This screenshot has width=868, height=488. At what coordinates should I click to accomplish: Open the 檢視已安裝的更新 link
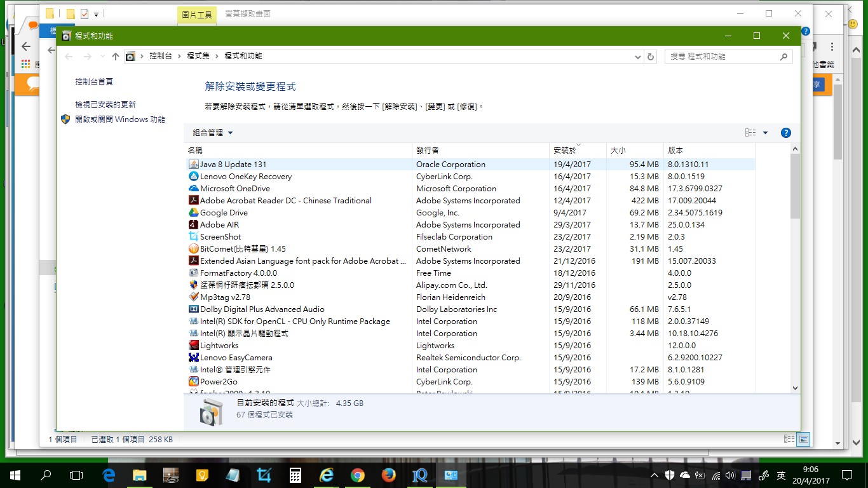tap(105, 105)
